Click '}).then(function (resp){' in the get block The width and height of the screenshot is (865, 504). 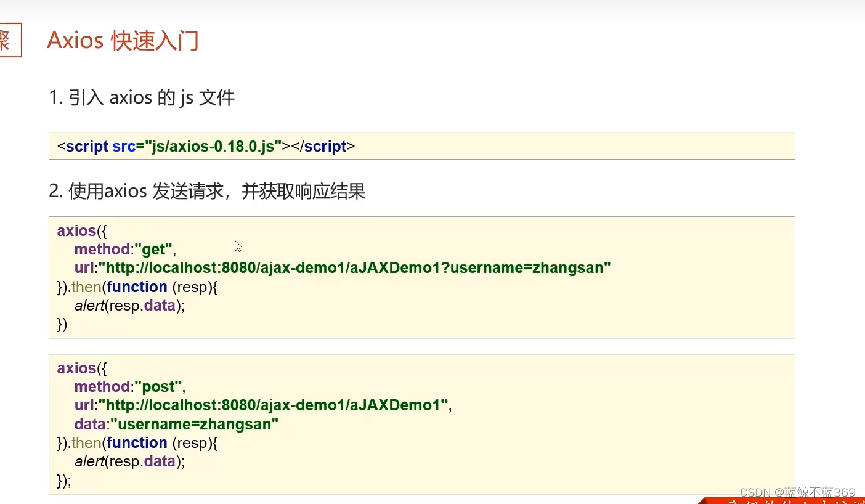(137, 287)
